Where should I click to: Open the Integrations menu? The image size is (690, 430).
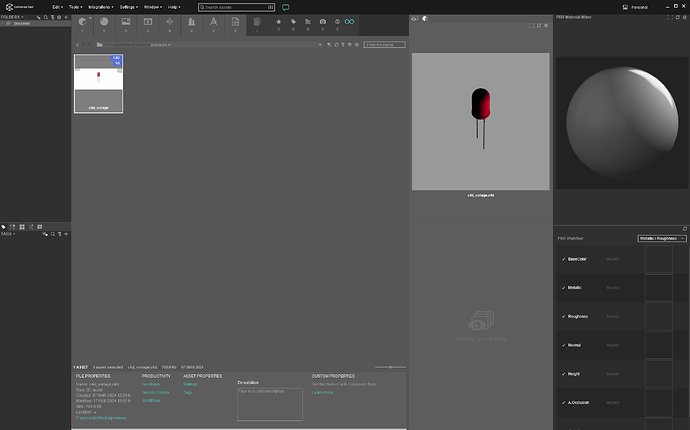pos(101,7)
